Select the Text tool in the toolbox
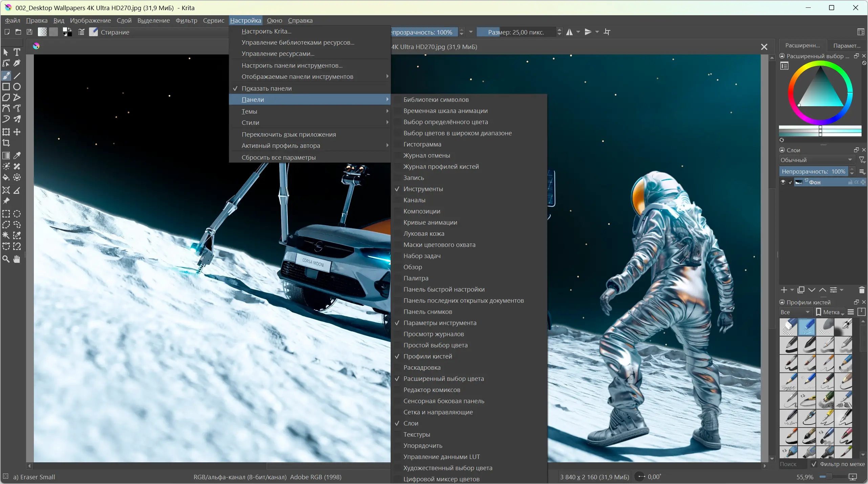The image size is (868, 484). 17,52
